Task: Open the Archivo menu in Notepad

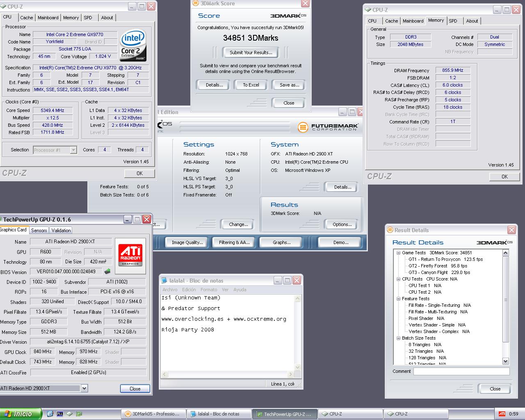Action: point(170,290)
